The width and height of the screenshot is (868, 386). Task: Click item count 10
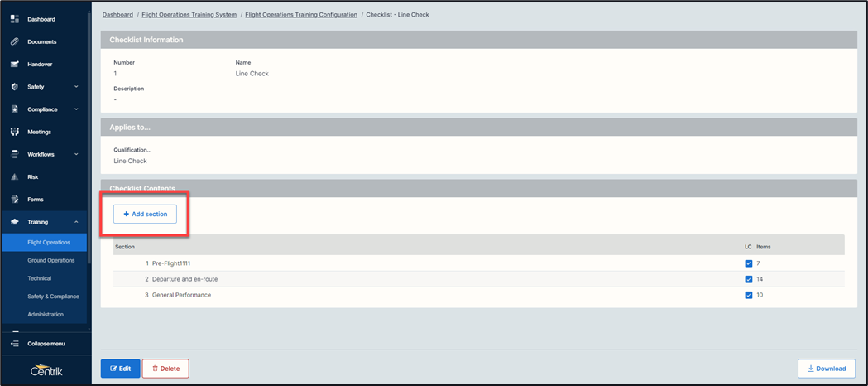pyautogui.click(x=760, y=295)
